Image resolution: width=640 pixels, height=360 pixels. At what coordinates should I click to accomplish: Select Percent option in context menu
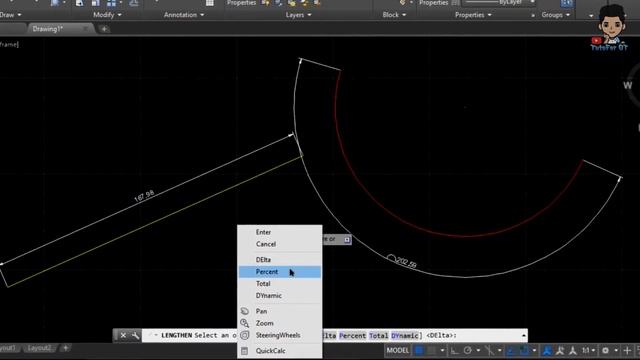(x=280, y=272)
